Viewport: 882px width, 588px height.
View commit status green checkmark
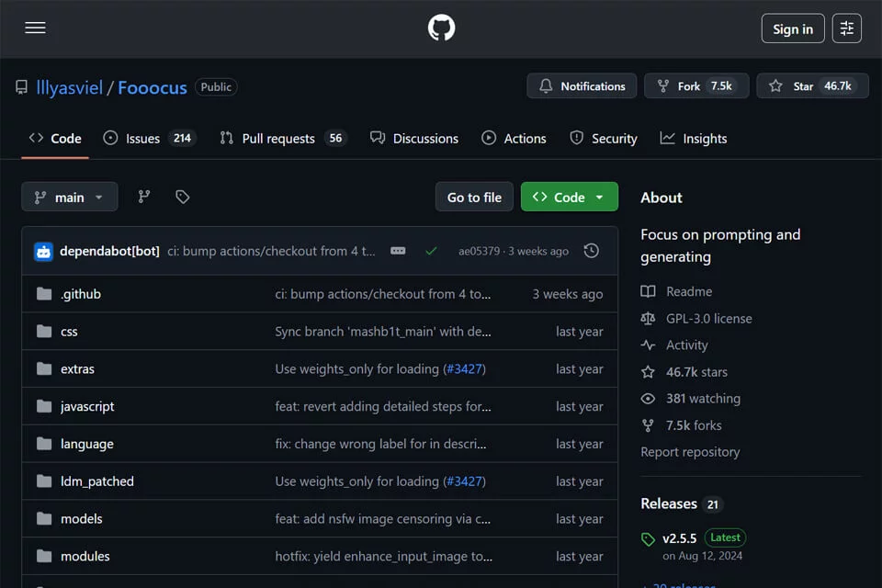click(432, 251)
